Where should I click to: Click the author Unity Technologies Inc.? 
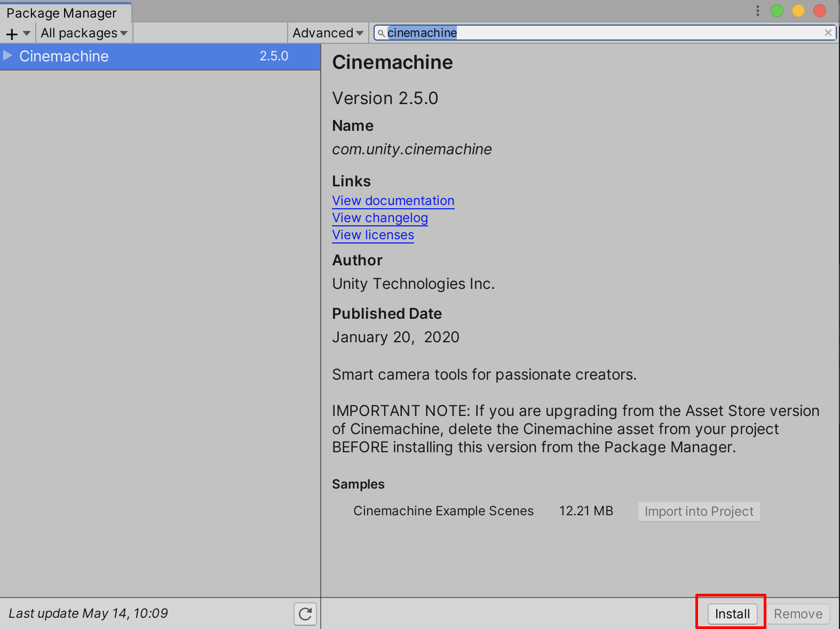414,284
